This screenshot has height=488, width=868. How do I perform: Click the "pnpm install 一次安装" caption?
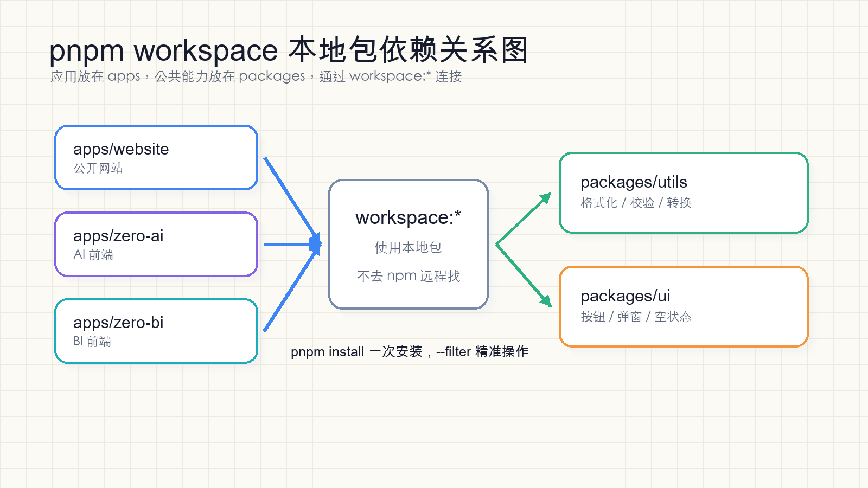point(410,352)
